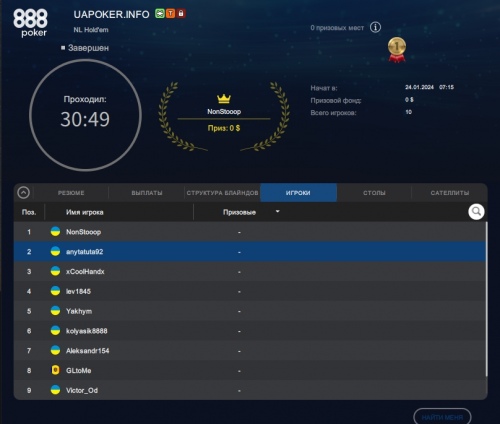Click the red lock badge icon
Screen dimensions: 500x424
tap(181, 14)
